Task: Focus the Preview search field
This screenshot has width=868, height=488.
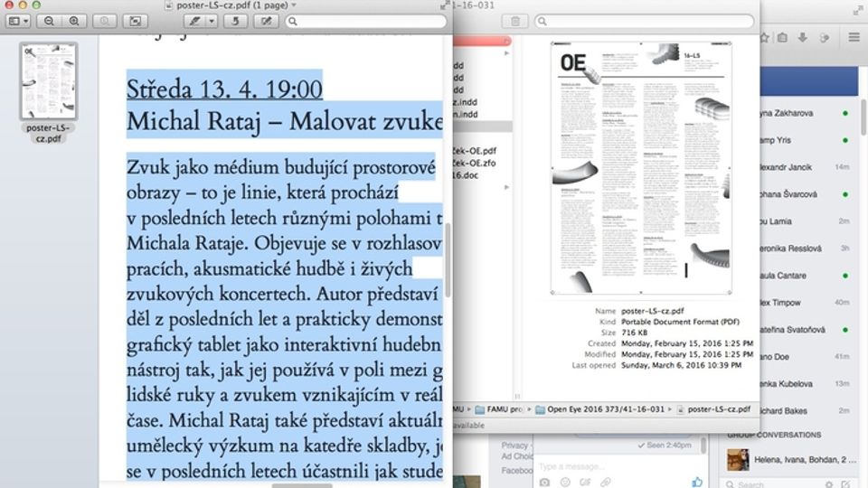Action: tap(366, 21)
